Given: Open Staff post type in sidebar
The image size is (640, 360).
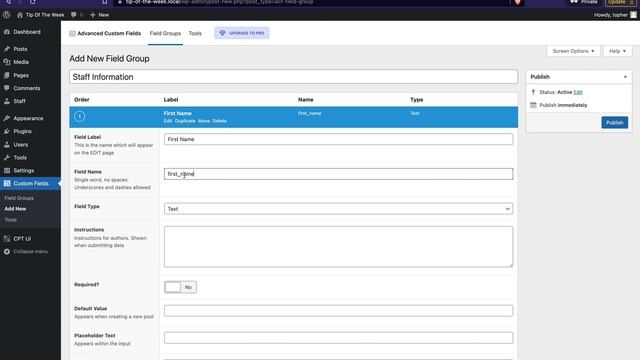Looking at the screenshot, I should click(19, 101).
